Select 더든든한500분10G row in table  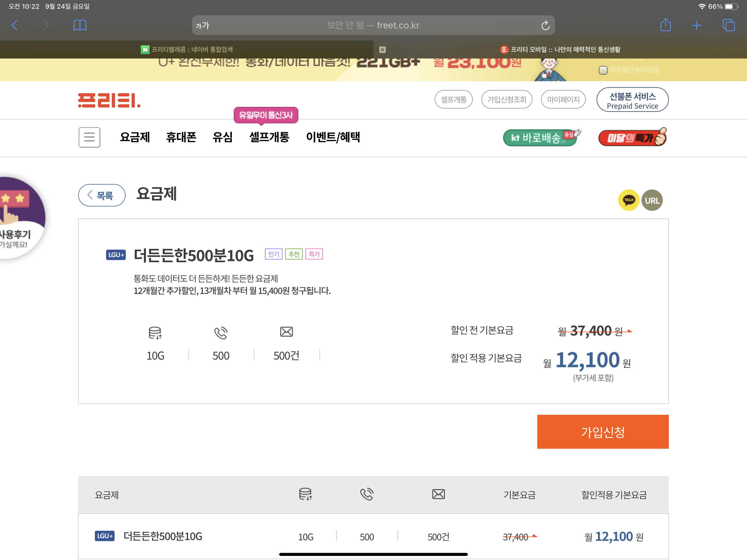tap(373, 536)
